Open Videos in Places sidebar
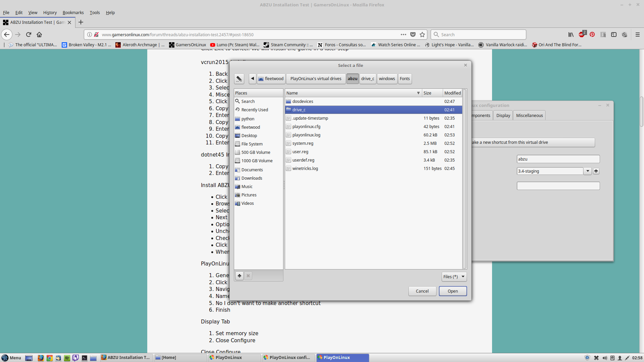This screenshot has width=644, height=362. (x=258, y=203)
